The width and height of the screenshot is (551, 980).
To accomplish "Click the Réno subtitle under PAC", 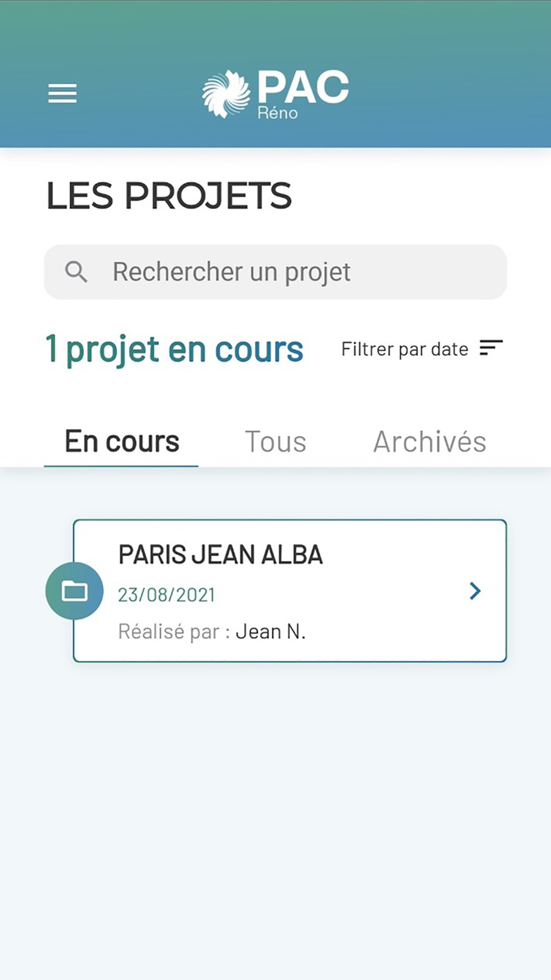I will tap(278, 112).
